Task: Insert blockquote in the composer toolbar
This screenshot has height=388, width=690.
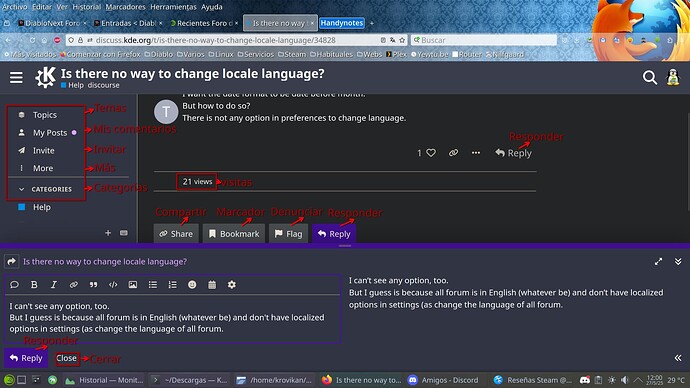Action: [93, 285]
